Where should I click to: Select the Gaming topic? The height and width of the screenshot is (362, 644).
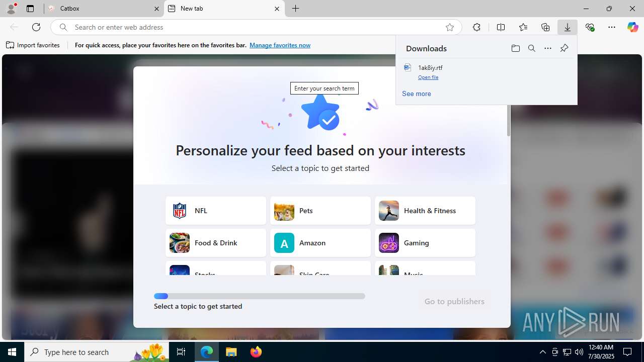(x=425, y=243)
